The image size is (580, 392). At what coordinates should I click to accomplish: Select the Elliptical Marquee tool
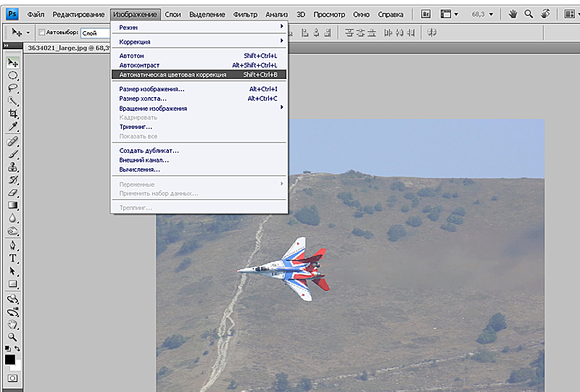13,76
